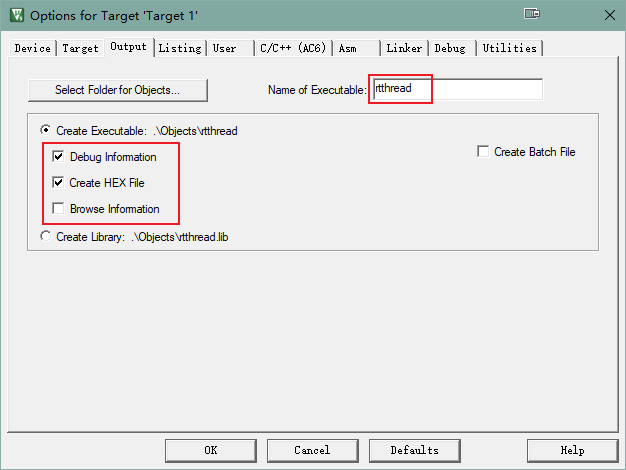Close the Options for Target dialog
The width and height of the screenshot is (626, 470).
(609, 15)
